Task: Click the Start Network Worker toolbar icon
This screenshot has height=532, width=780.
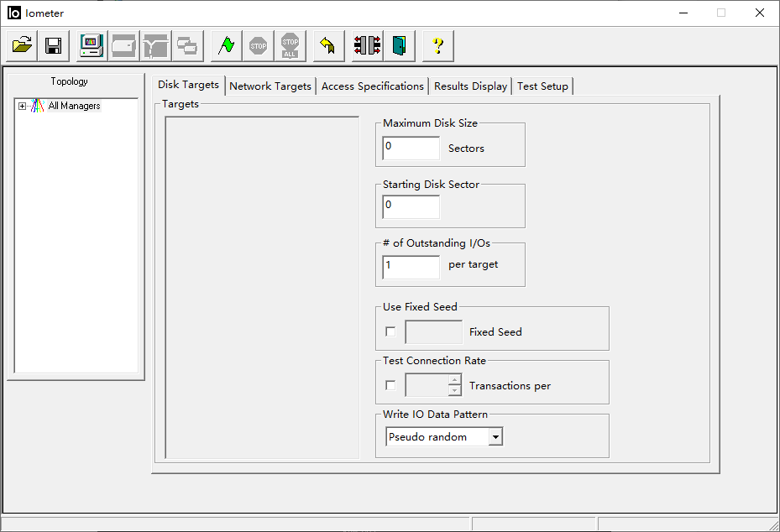Action: [x=155, y=46]
